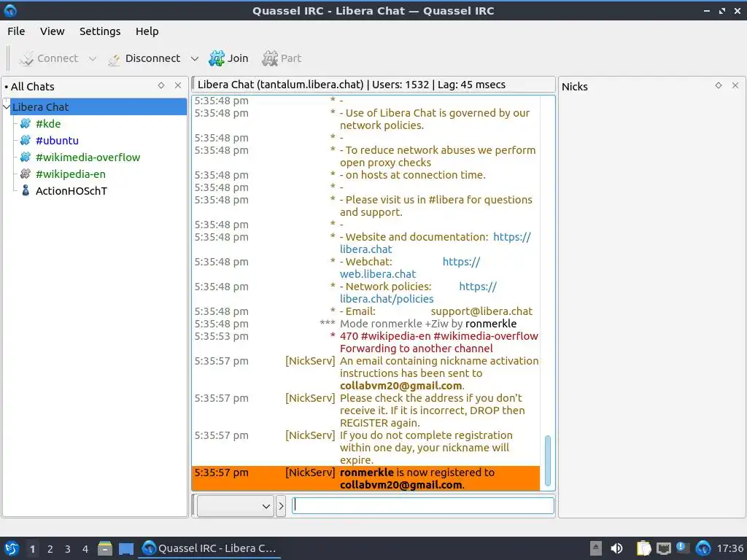Open the File menu

(x=16, y=31)
